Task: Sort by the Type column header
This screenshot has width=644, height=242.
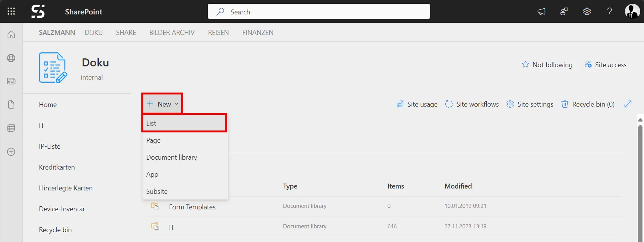Action: 290,186
